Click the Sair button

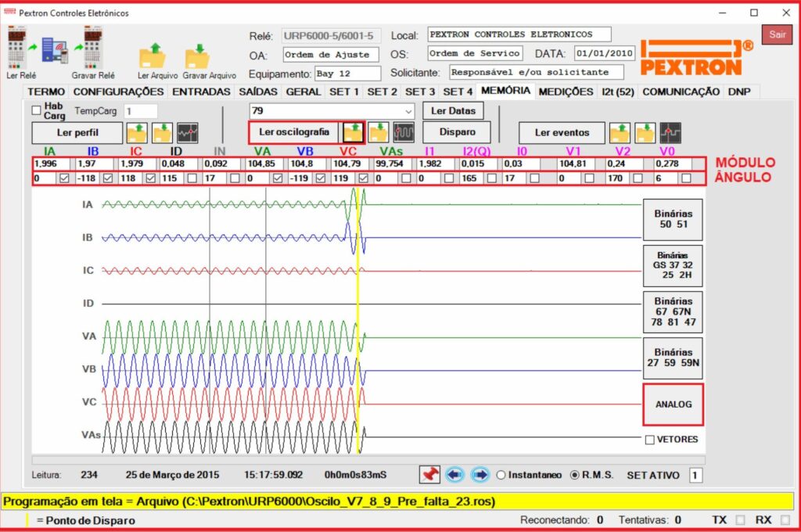point(777,34)
